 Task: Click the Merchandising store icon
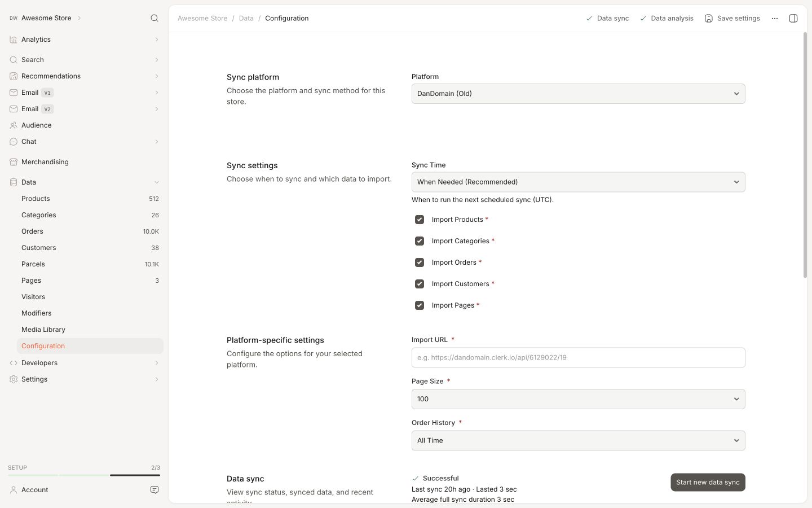tap(14, 162)
